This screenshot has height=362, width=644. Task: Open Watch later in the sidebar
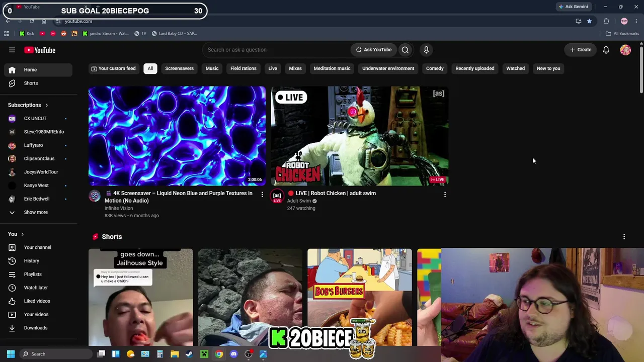pos(36,288)
